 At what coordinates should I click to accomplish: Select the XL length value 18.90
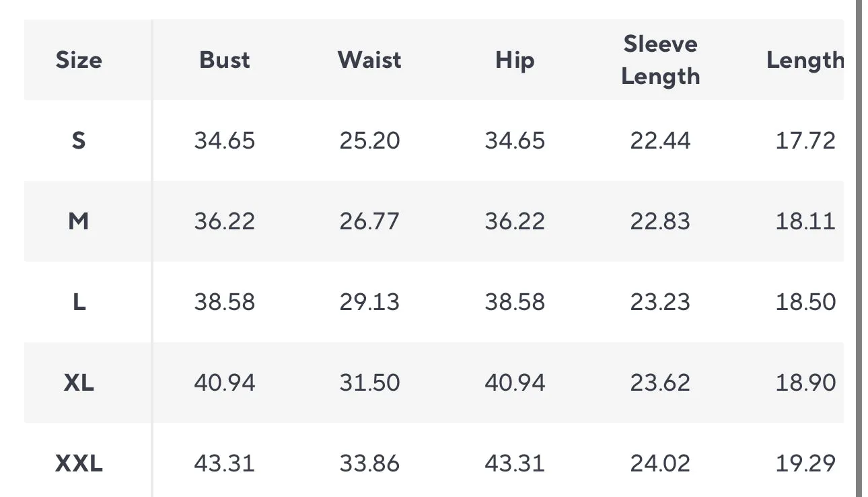pyautogui.click(x=805, y=383)
